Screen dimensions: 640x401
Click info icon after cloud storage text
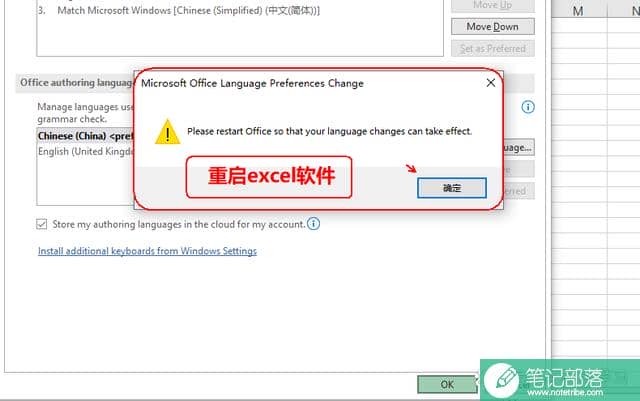pos(313,224)
